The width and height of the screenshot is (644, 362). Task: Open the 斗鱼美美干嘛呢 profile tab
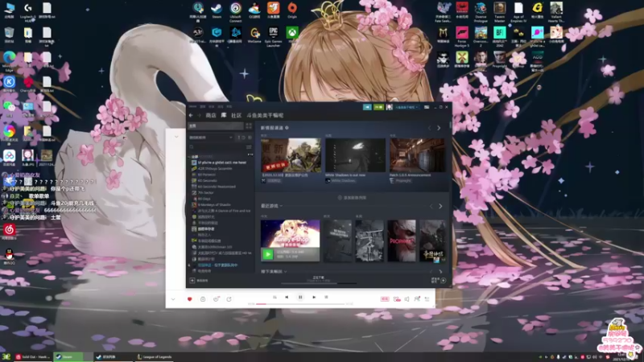click(x=265, y=116)
